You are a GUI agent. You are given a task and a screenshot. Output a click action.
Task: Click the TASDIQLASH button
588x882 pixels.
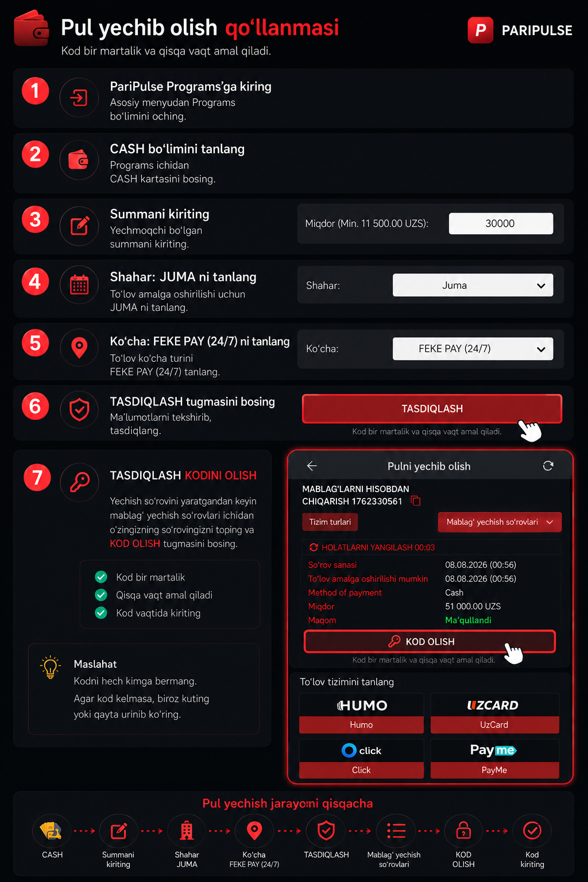(432, 409)
